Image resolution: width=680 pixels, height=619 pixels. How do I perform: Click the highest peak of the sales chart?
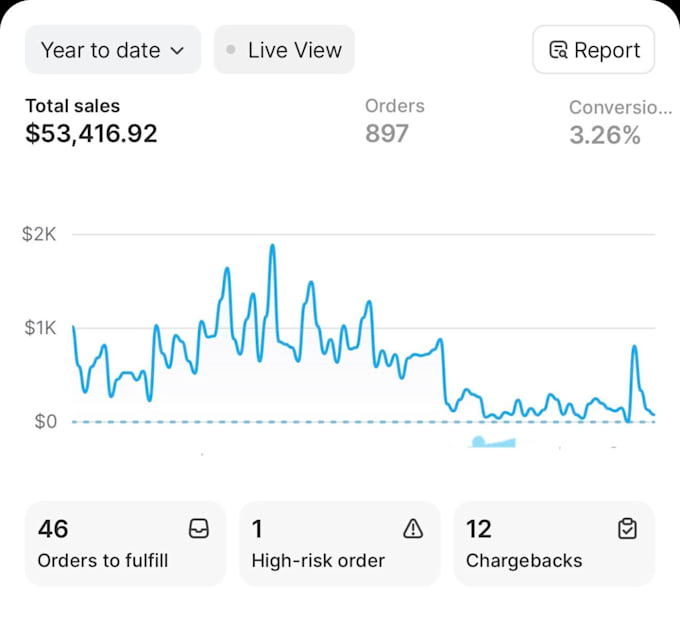[x=272, y=246]
